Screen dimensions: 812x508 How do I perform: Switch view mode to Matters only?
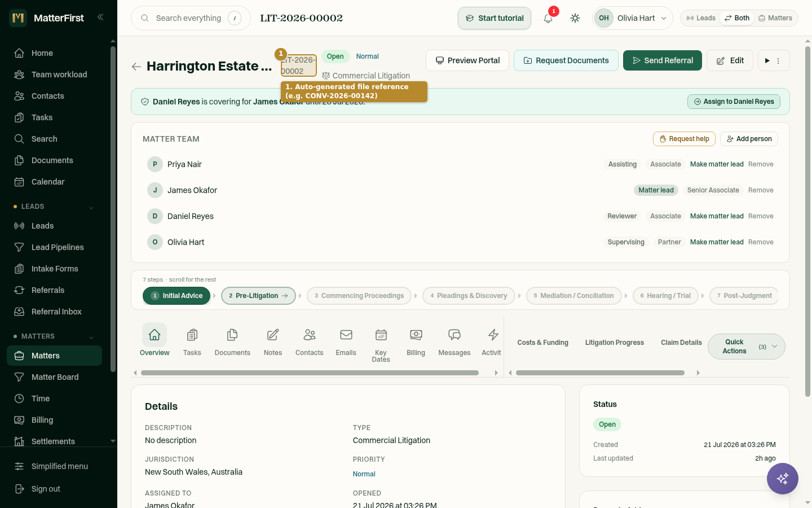coord(775,18)
